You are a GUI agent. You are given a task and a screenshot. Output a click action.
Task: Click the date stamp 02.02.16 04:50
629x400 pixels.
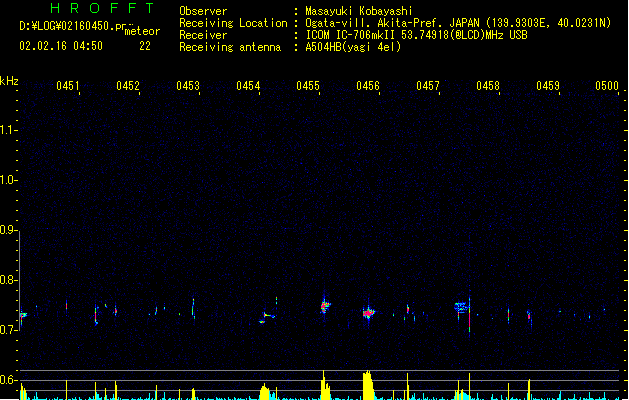click(61, 46)
